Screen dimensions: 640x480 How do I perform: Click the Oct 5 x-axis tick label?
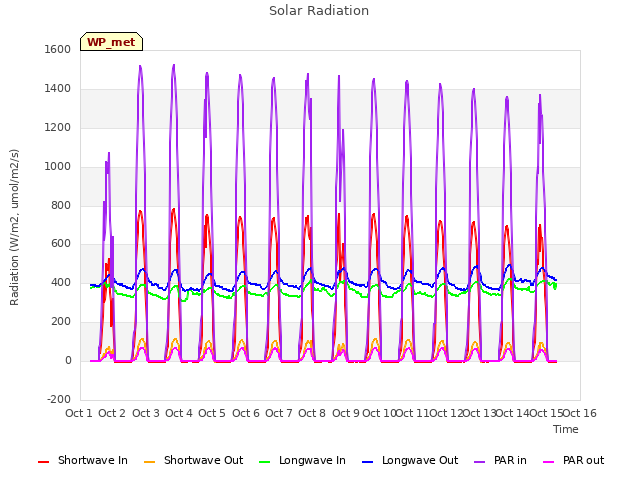212,413
